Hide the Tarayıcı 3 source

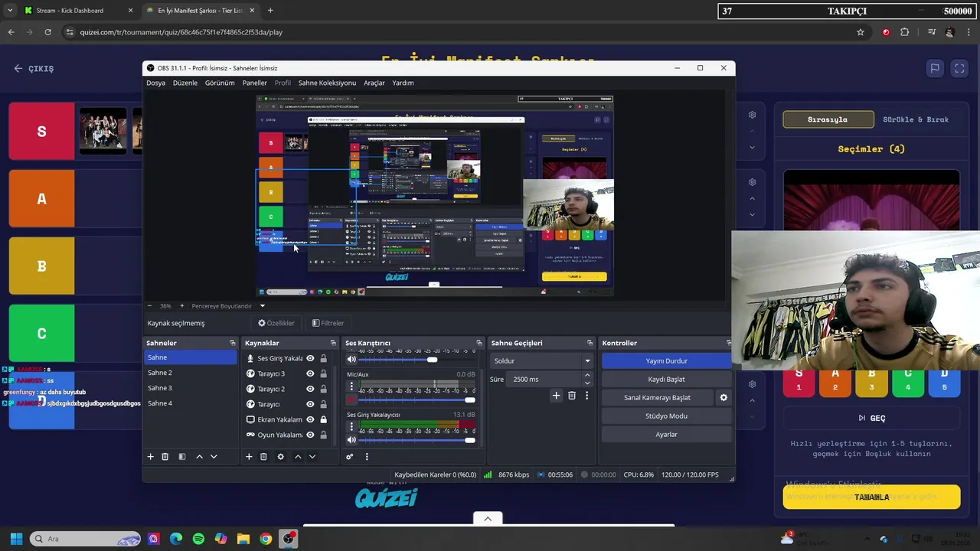(x=310, y=373)
